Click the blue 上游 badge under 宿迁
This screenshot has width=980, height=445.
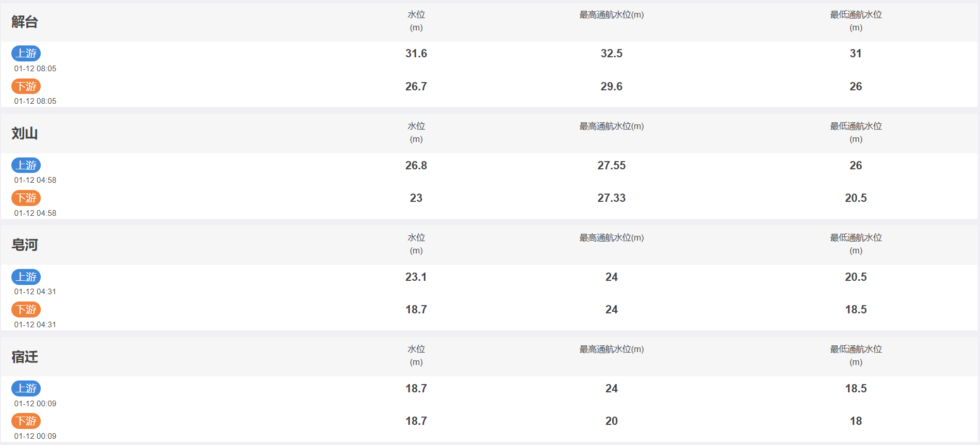point(26,388)
